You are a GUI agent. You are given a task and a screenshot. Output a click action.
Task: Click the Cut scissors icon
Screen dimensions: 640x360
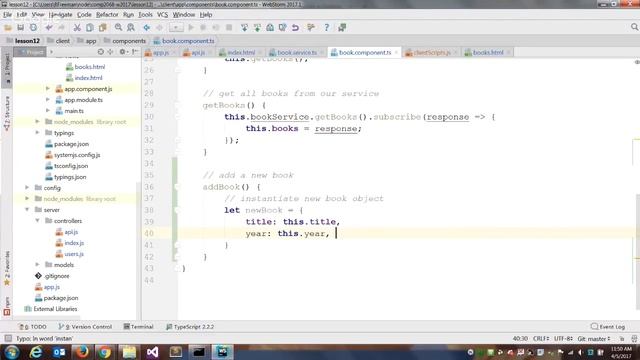pyautogui.click(x=77, y=27)
